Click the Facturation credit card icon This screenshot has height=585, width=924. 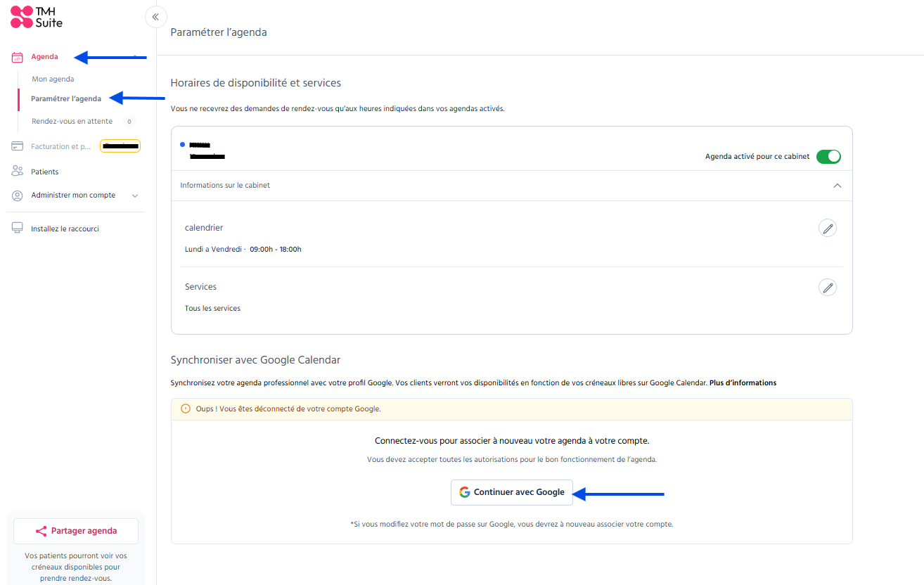coord(18,146)
